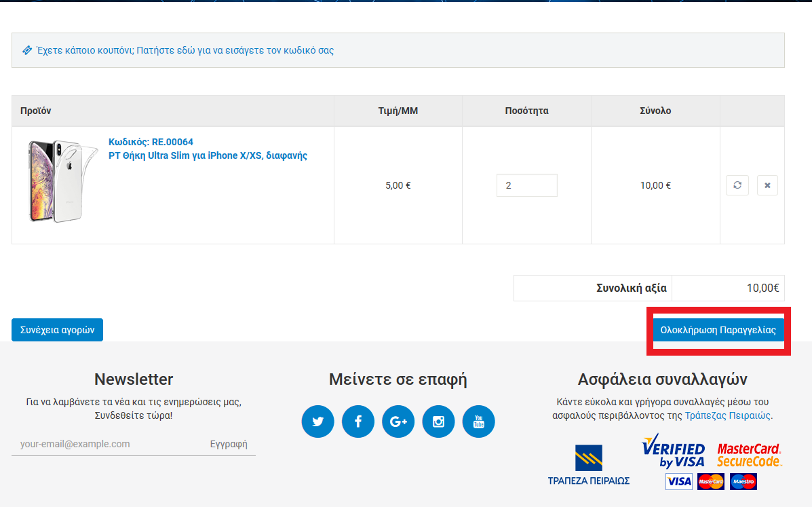Open the Τράπεζας Πειραιώς link
Screen dimensions: 812x507
click(x=728, y=415)
